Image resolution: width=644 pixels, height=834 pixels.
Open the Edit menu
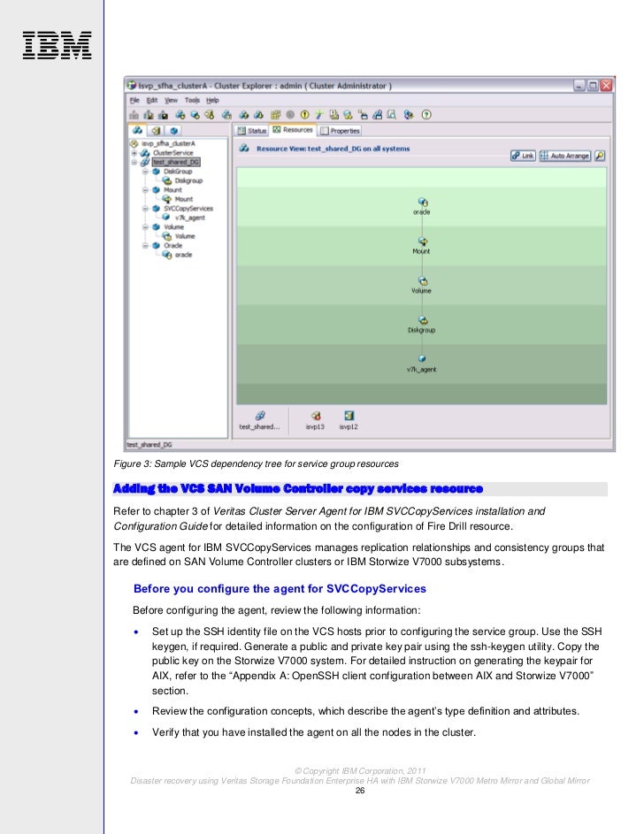click(152, 100)
